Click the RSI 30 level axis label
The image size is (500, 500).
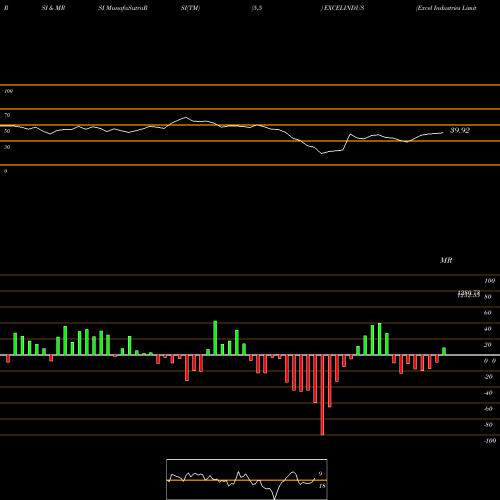point(7,147)
